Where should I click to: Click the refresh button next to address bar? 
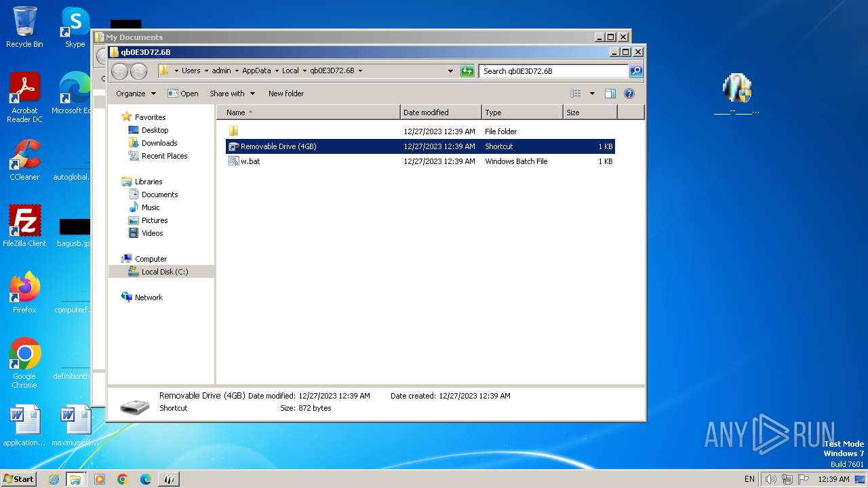pos(467,70)
